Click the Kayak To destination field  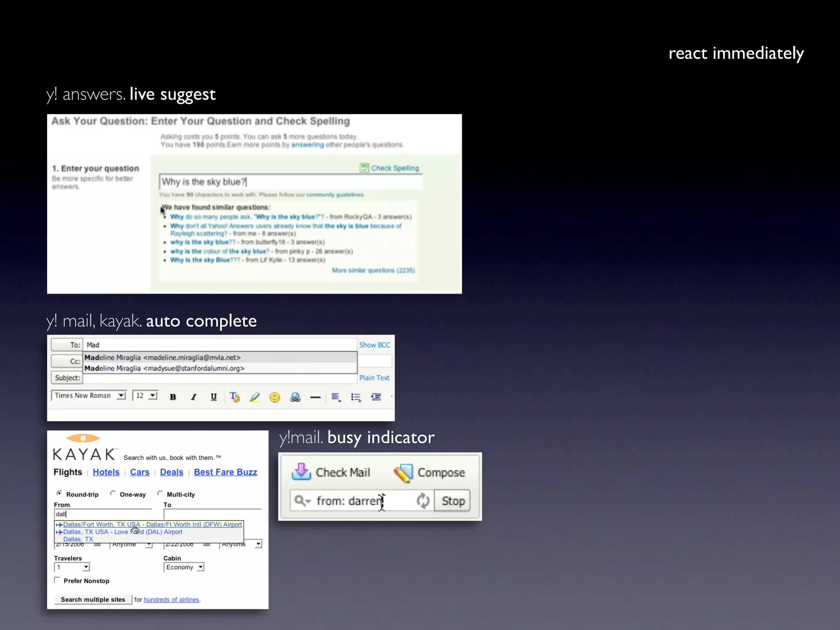(212, 514)
